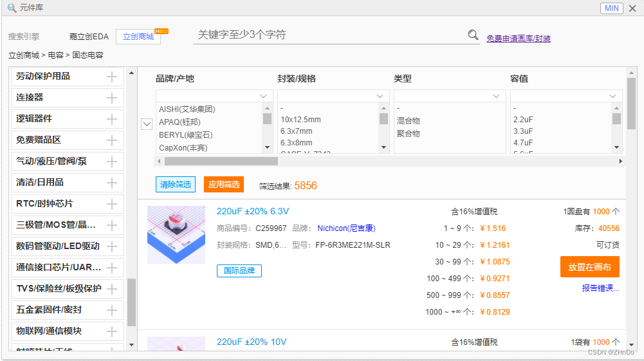The height and width of the screenshot is (361, 644).
Task: Switch to 立创商城 search engine tab
Action: tap(138, 37)
